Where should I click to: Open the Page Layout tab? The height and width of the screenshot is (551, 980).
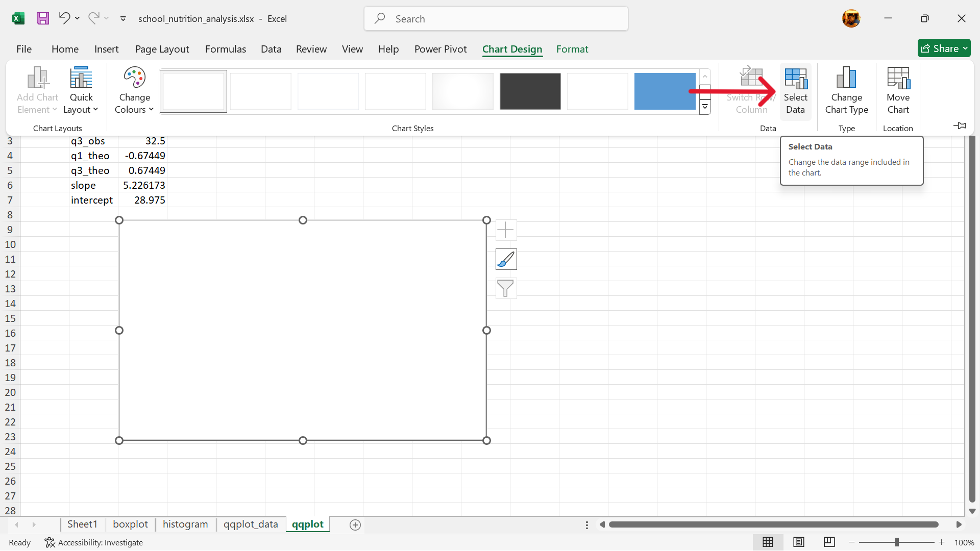point(162,49)
